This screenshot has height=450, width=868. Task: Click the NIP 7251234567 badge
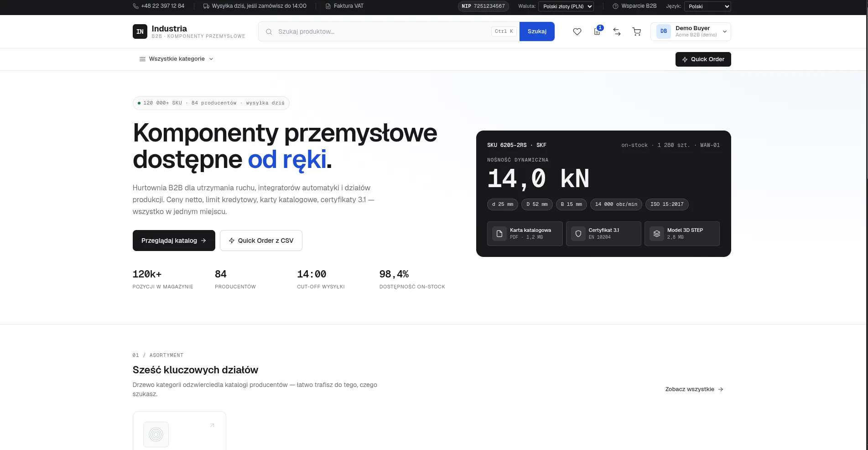click(483, 6)
